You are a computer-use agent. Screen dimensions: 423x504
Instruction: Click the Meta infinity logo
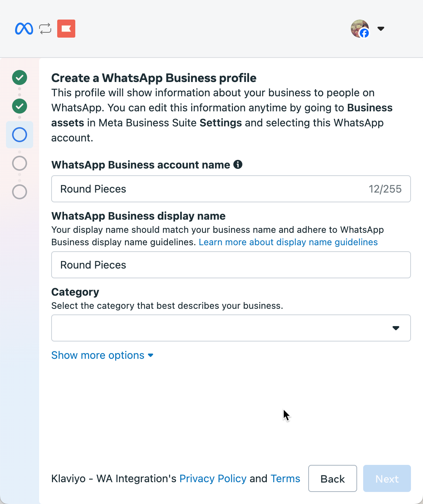pos(24,29)
